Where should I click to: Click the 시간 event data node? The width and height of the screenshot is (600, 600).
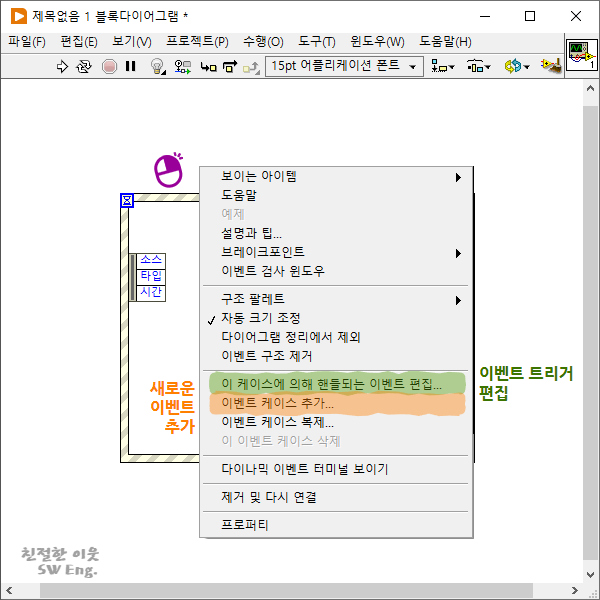tap(151, 293)
